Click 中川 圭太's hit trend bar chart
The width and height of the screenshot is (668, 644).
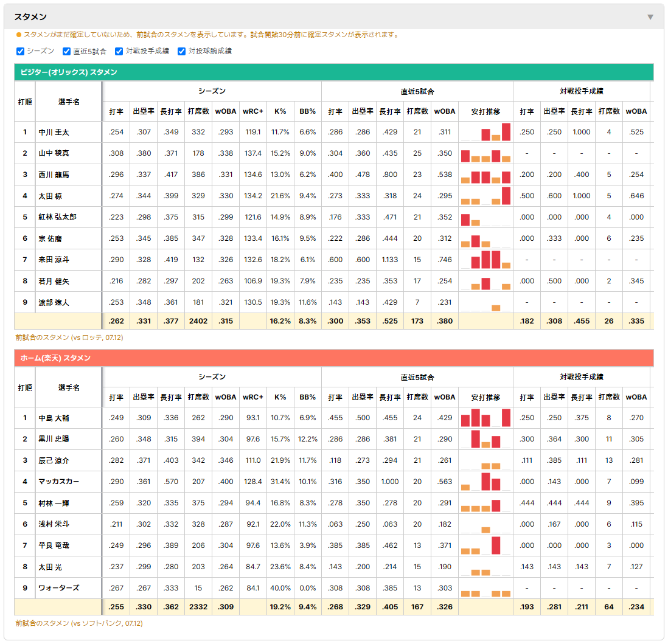(485, 132)
